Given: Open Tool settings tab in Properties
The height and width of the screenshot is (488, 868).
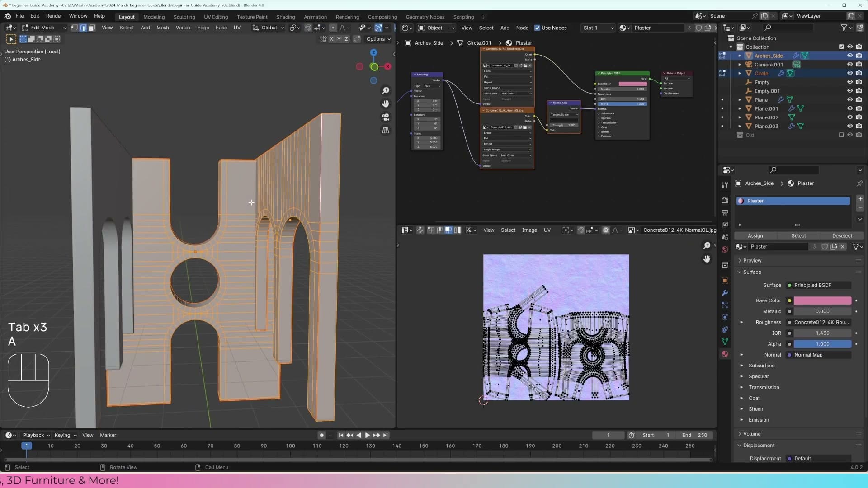Looking at the screenshot, I should coord(725,185).
